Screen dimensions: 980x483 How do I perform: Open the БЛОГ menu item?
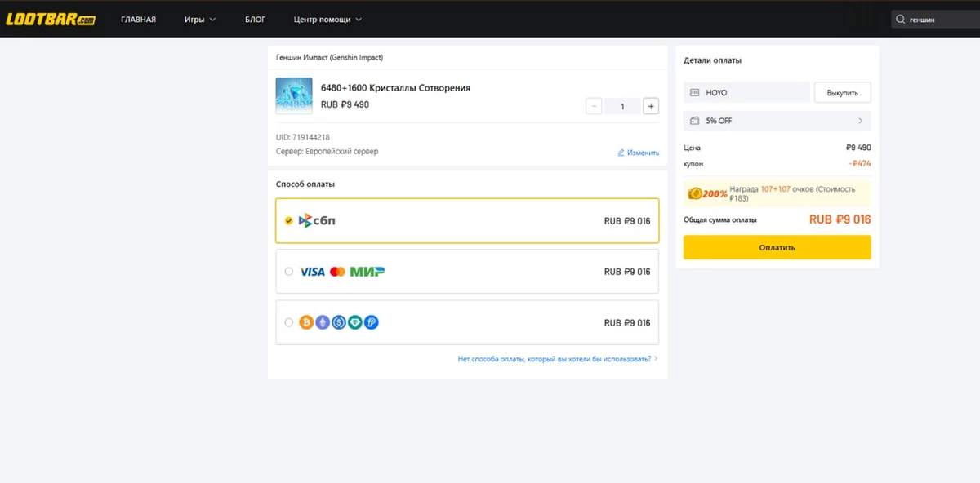tap(256, 19)
